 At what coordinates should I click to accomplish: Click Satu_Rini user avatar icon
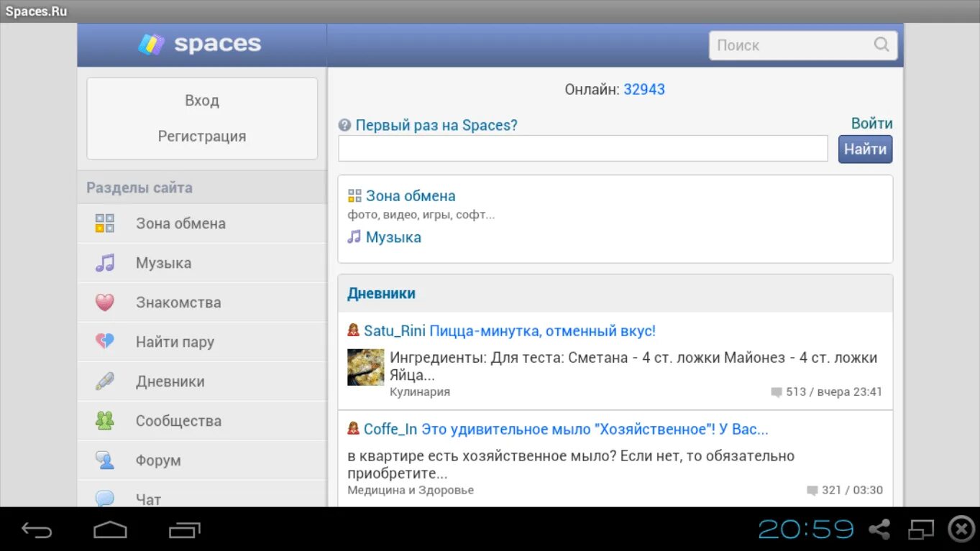[353, 330]
